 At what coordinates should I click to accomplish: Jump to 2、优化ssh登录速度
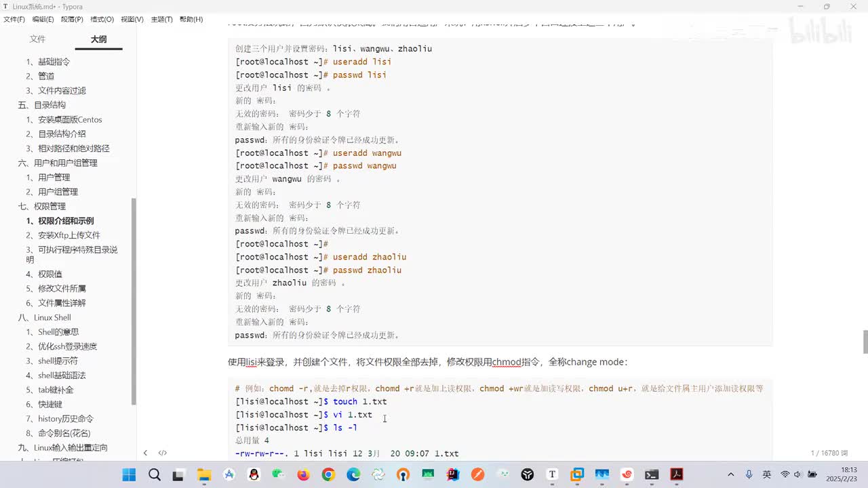[x=62, y=346]
